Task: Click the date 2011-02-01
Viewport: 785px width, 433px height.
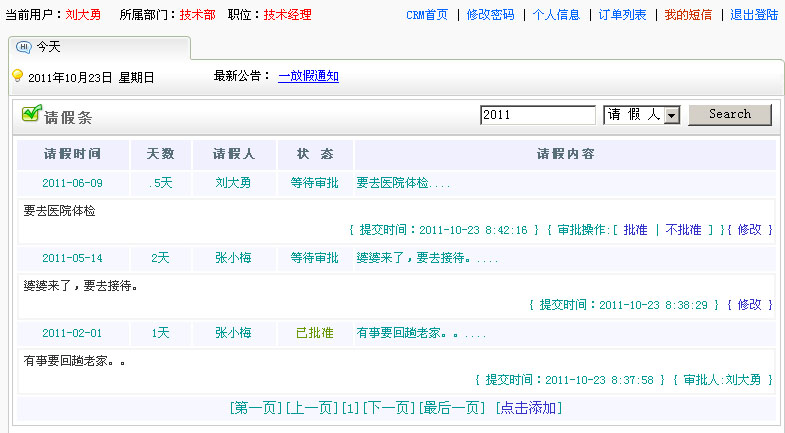Action: (x=73, y=333)
